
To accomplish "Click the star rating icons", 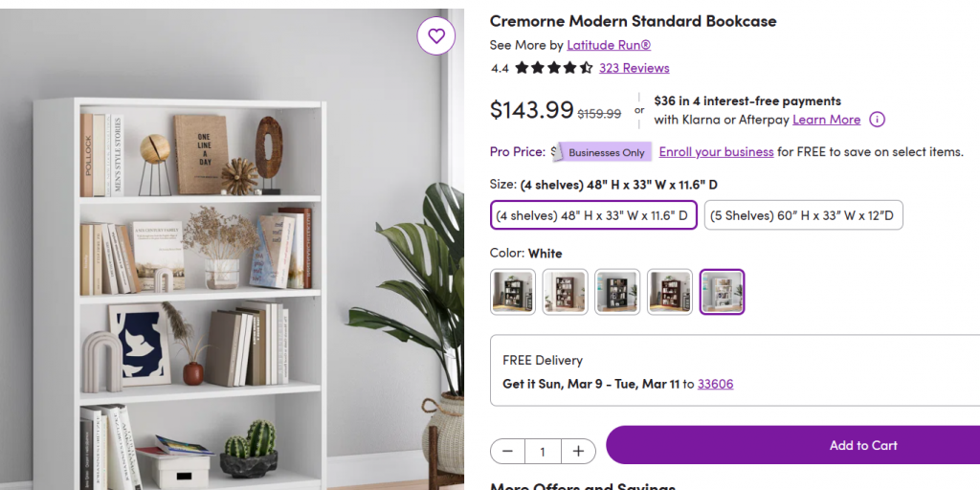I will pos(553,68).
